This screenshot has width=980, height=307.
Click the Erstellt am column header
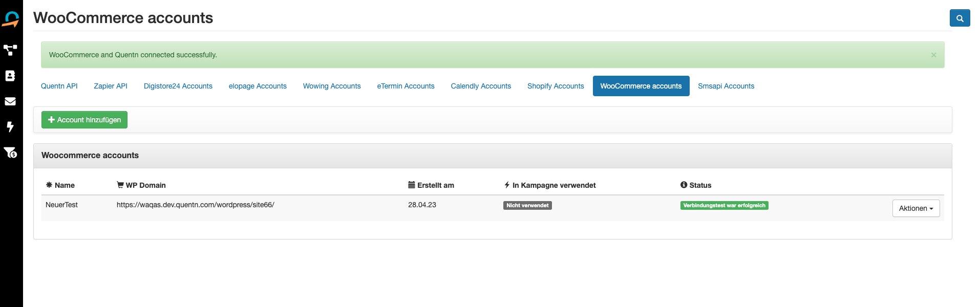click(x=431, y=185)
